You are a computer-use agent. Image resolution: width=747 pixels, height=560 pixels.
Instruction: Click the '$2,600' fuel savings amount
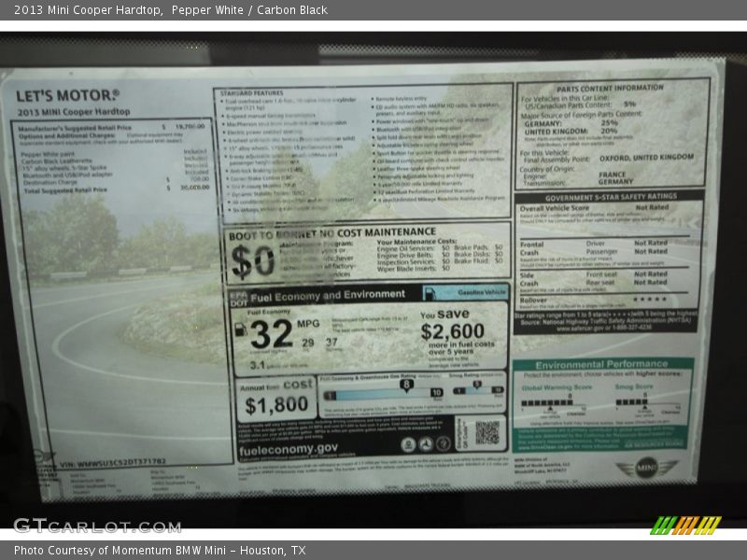point(453,331)
